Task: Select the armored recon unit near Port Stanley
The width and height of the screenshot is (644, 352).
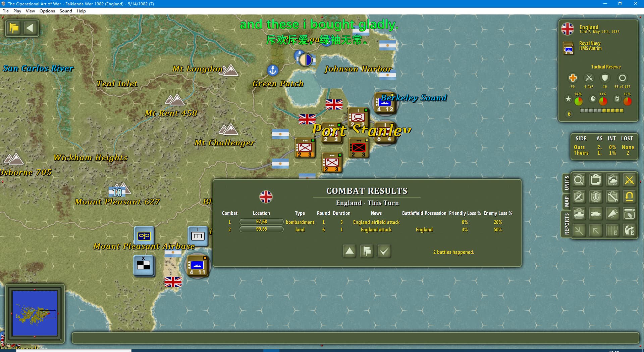Action: pos(358,118)
